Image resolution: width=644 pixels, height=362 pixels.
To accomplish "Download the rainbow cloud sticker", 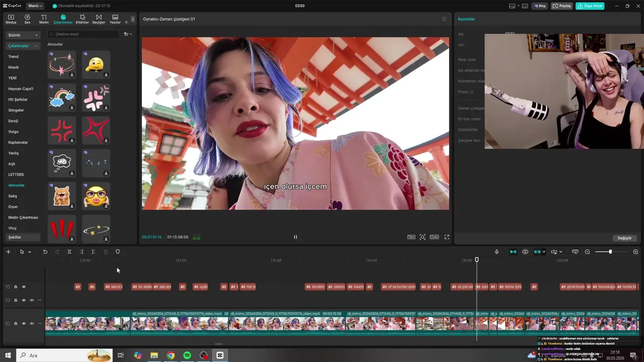I will 72,108.
